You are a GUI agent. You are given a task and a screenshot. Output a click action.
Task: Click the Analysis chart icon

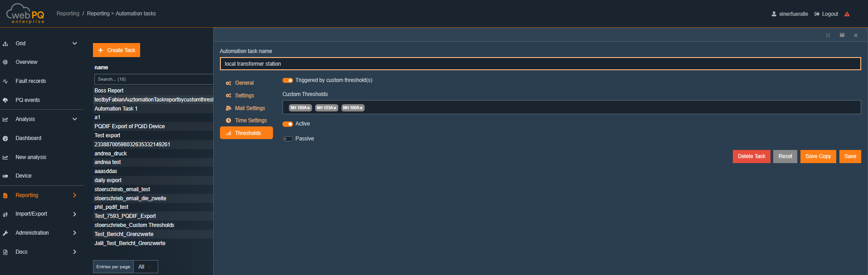pyautogui.click(x=5, y=120)
